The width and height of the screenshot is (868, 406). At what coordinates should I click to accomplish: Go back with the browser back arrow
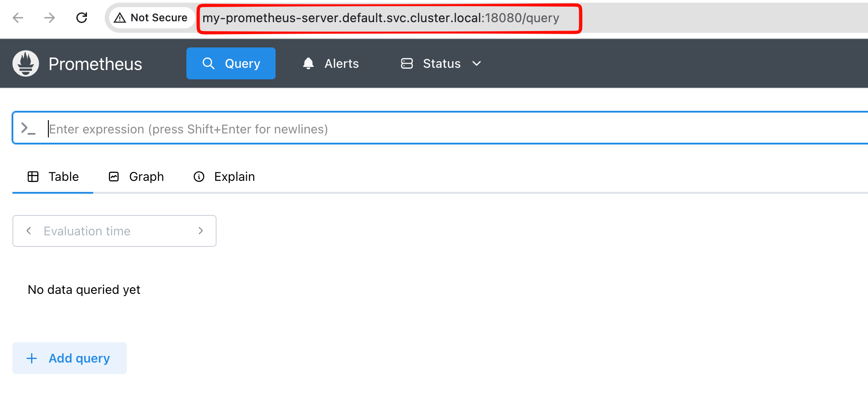pyautogui.click(x=18, y=18)
